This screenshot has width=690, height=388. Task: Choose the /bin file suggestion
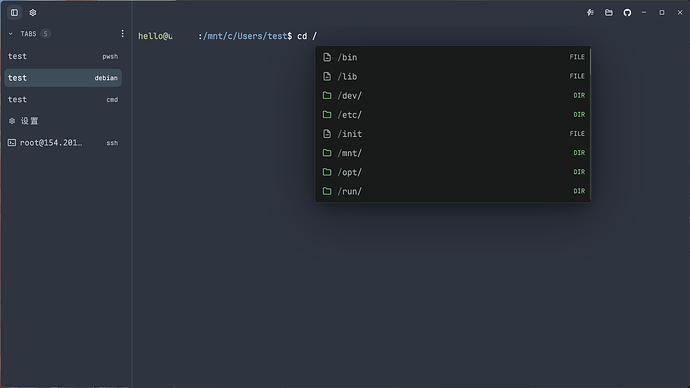coord(453,57)
